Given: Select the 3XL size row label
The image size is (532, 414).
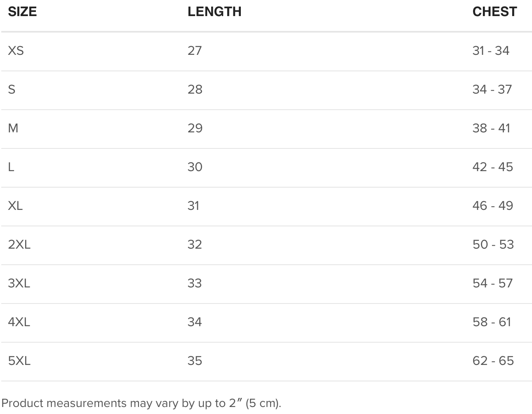Looking at the screenshot, I should [x=19, y=283].
